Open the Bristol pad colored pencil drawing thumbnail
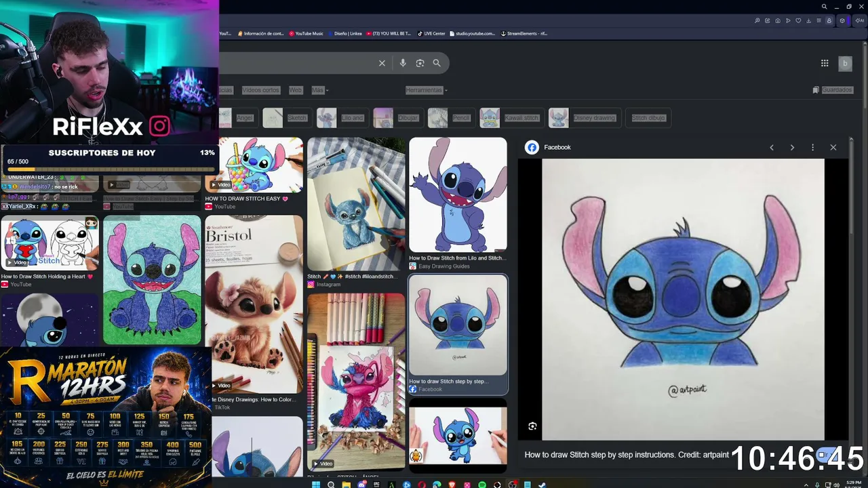This screenshot has height=488, width=868. point(254,304)
